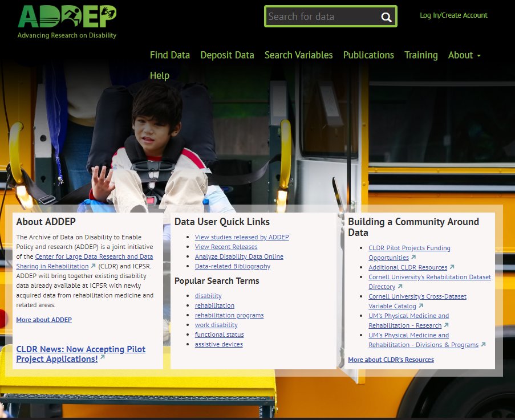Choose assistive devices search term
Image resolution: width=515 pixels, height=420 pixels.
pyautogui.click(x=219, y=344)
